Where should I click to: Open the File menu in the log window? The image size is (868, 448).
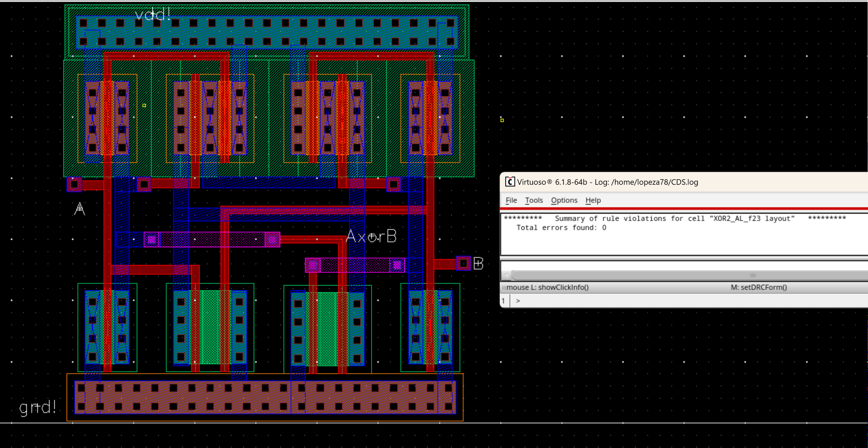(511, 200)
